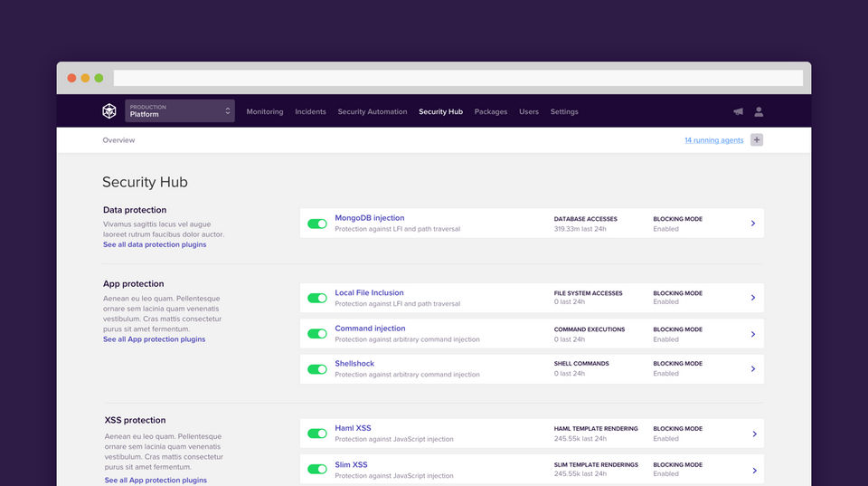Image resolution: width=868 pixels, height=486 pixels.
Task: Expand the MongoDB injection row chevron
Action: click(753, 224)
